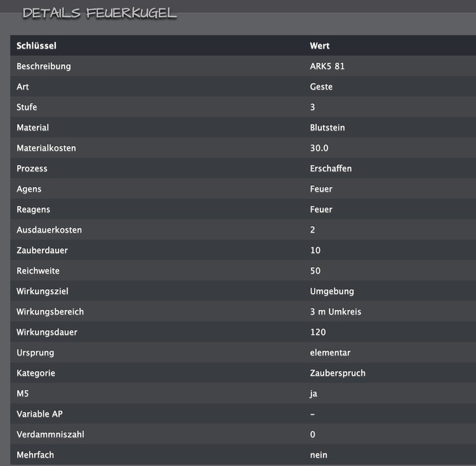Click the 'Beschreibung' row label

43,66
